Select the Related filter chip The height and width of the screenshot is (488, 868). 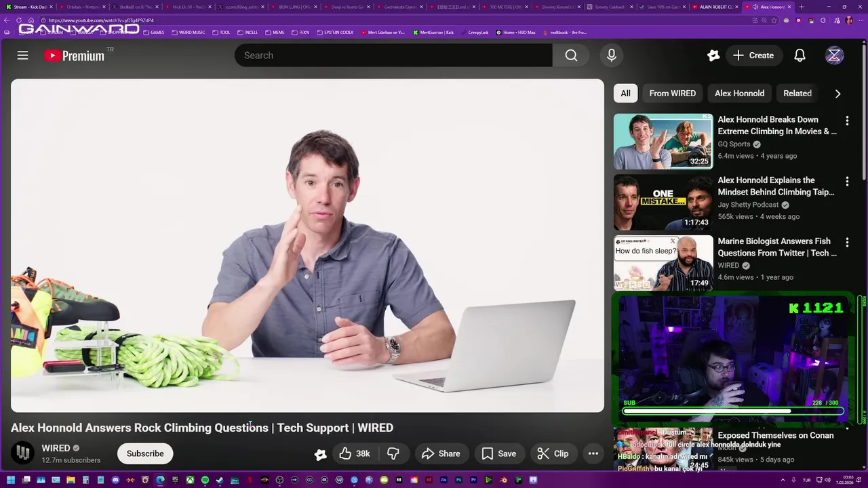pyautogui.click(x=797, y=94)
